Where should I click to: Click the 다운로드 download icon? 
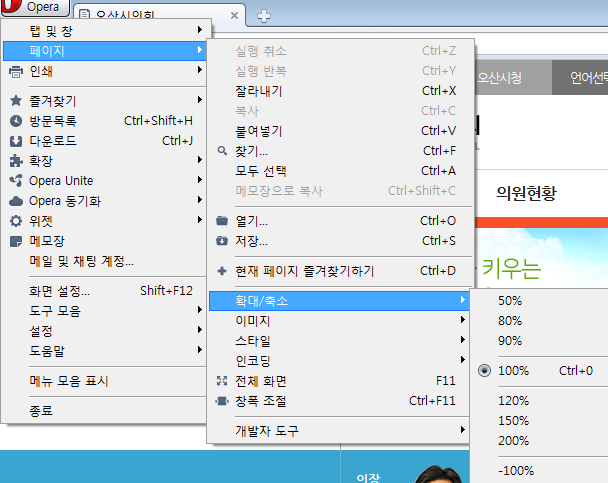15,141
